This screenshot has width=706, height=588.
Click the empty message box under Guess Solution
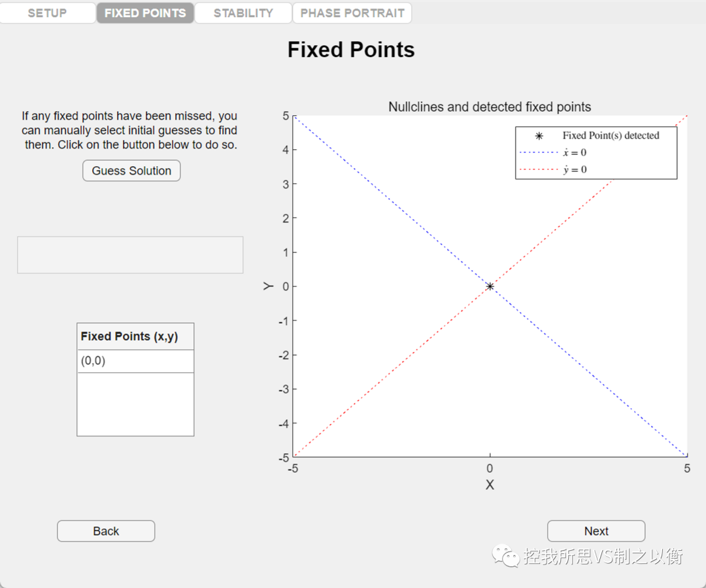click(x=130, y=255)
